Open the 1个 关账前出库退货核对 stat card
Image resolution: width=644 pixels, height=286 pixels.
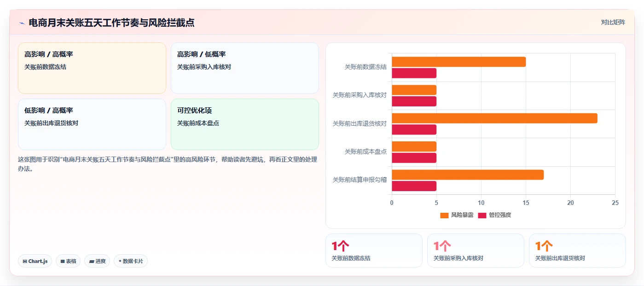[577, 251]
